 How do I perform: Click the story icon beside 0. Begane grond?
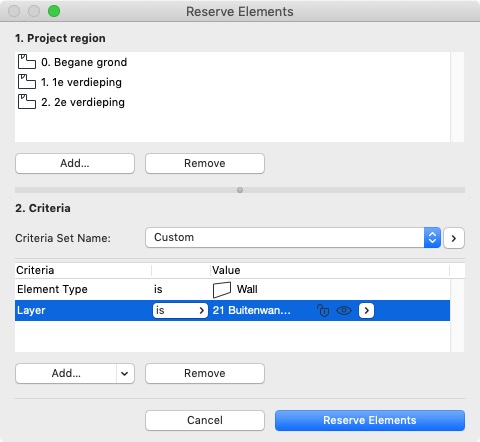(27, 62)
